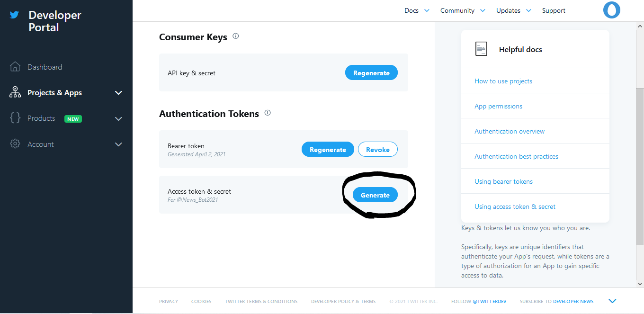Click the Products curly braces icon
Image resolution: width=644 pixels, height=314 pixels.
(15, 118)
